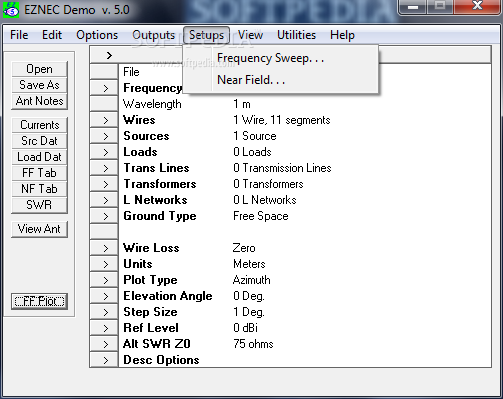
Task: Click the arrow button beside Plot Type
Action: (104, 280)
